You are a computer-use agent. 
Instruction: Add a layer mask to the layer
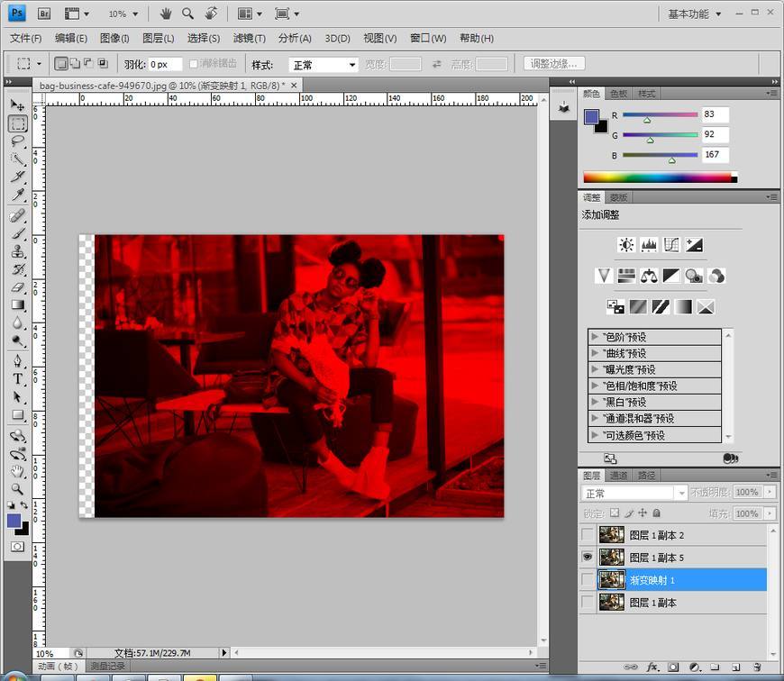pos(673,667)
